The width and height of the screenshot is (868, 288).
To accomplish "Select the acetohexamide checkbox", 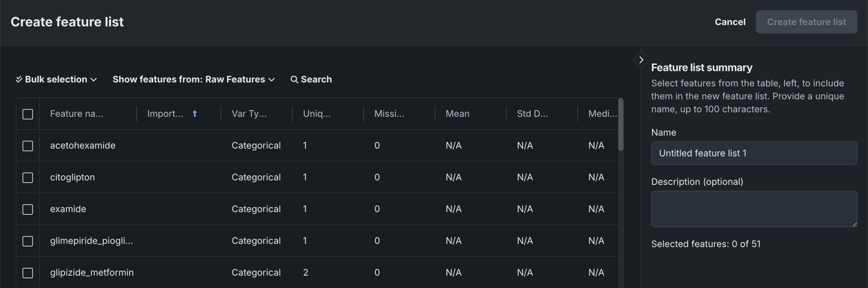I will click(28, 146).
